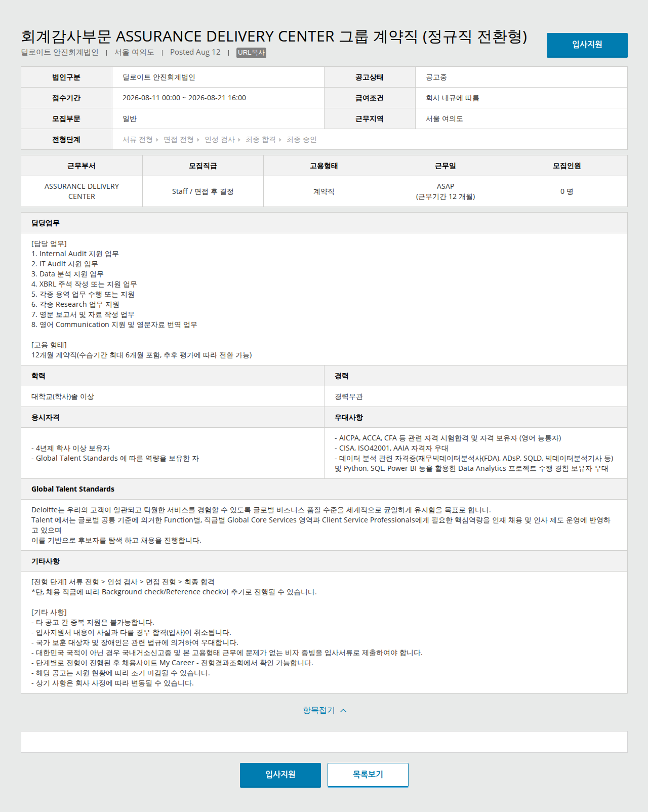The width and height of the screenshot is (648, 812).
Task: Click Staff / 면접 후 결정 cell
Action: 203,191
